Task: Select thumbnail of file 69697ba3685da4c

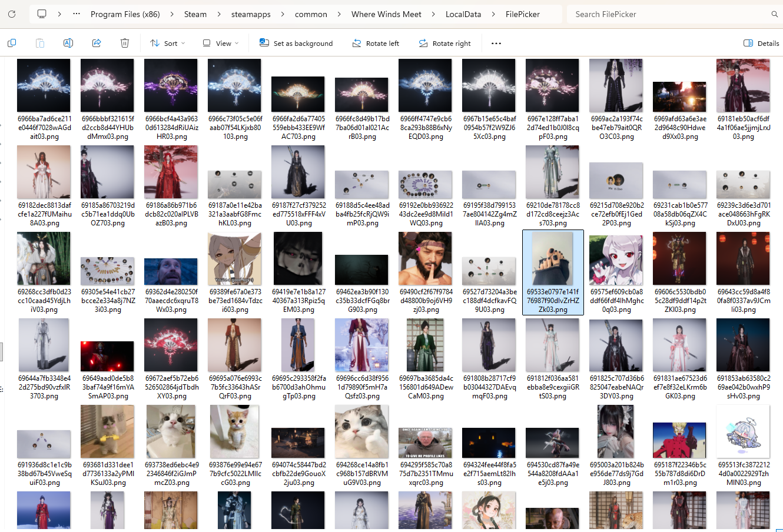Action: 426,345
